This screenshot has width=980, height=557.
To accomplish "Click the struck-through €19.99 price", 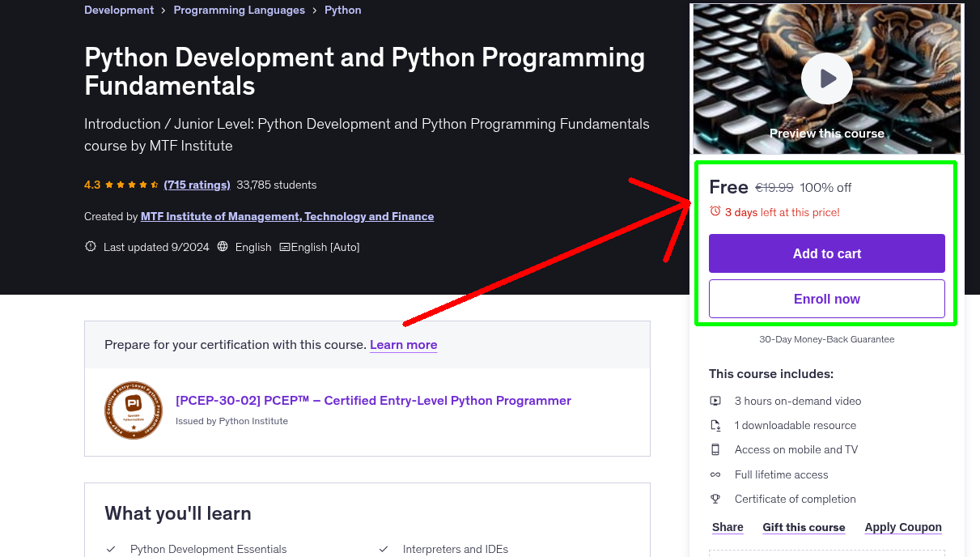I will pyautogui.click(x=774, y=187).
